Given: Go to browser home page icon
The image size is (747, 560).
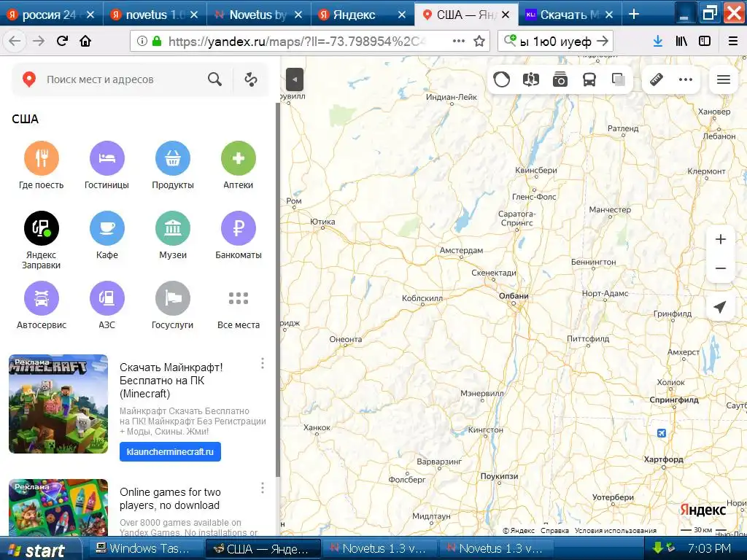Looking at the screenshot, I should [x=85, y=41].
